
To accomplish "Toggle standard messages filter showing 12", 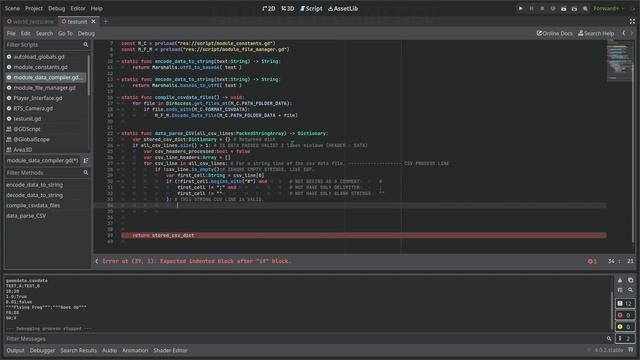I will coord(625,303).
